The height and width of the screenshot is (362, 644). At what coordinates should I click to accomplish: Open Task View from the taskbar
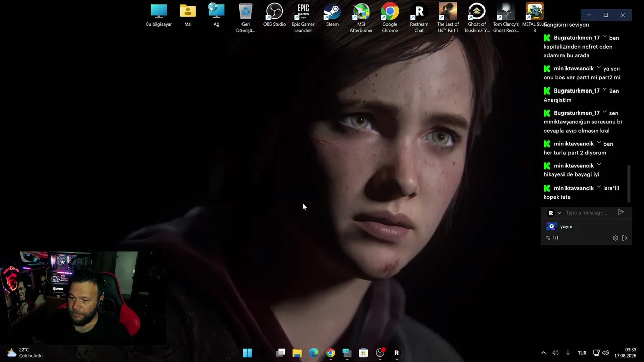(x=281, y=353)
